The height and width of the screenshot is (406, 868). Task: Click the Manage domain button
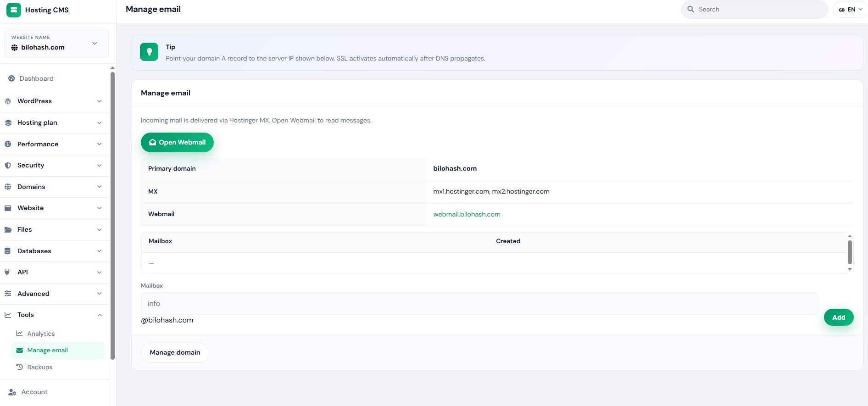point(175,352)
